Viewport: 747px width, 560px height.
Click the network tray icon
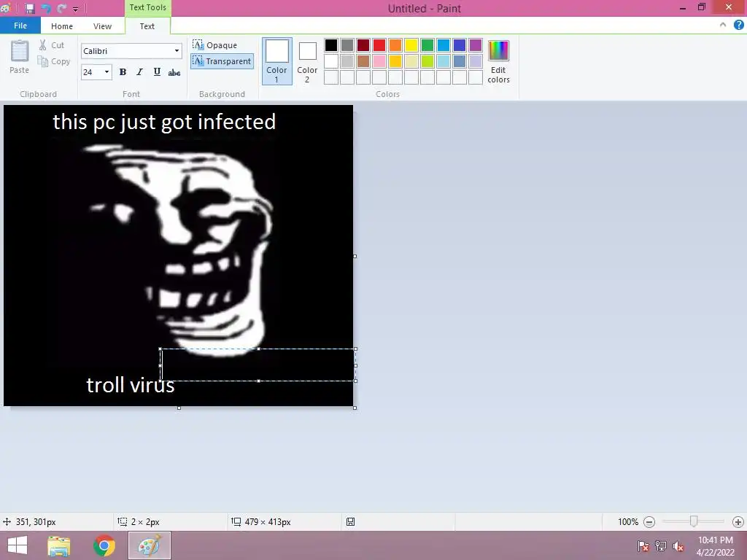[x=661, y=546]
